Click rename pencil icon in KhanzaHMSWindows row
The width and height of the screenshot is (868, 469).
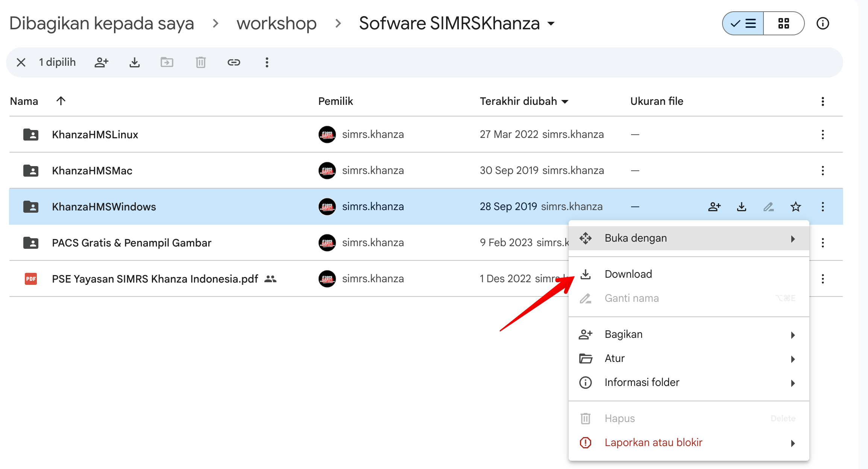(769, 207)
